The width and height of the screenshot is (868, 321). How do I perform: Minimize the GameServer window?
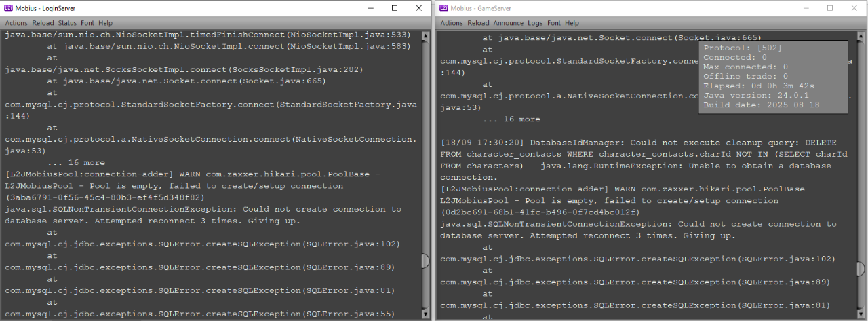(x=799, y=8)
